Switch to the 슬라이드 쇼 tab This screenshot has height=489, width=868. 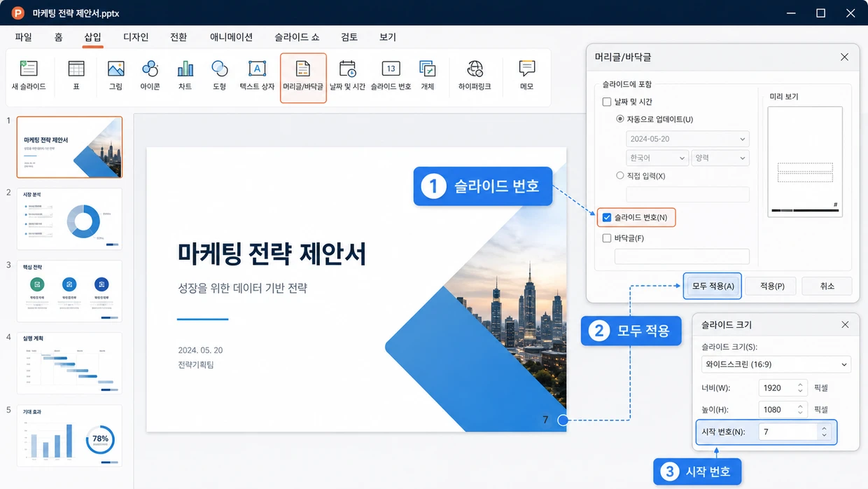(296, 37)
